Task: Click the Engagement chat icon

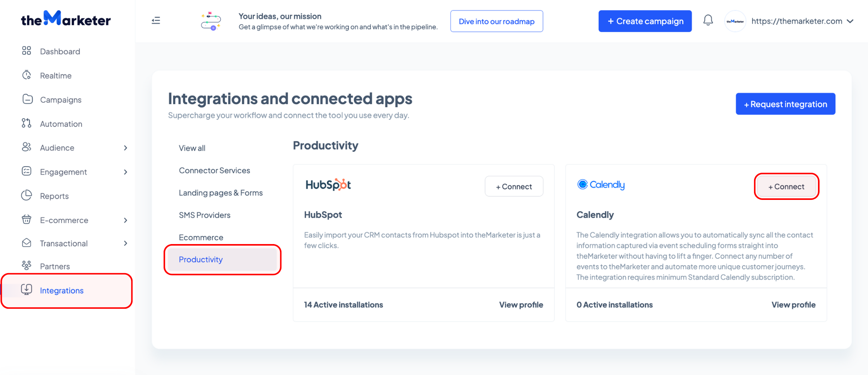Action: coord(26,171)
